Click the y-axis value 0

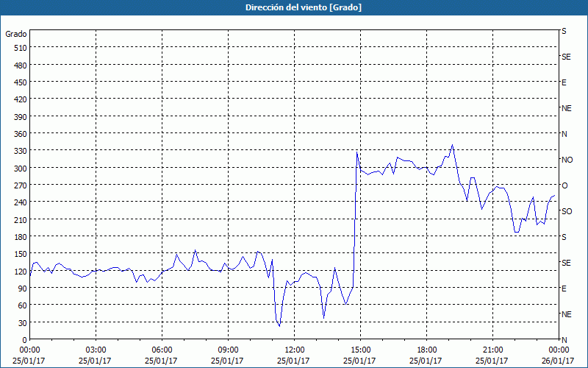[x=25, y=340]
